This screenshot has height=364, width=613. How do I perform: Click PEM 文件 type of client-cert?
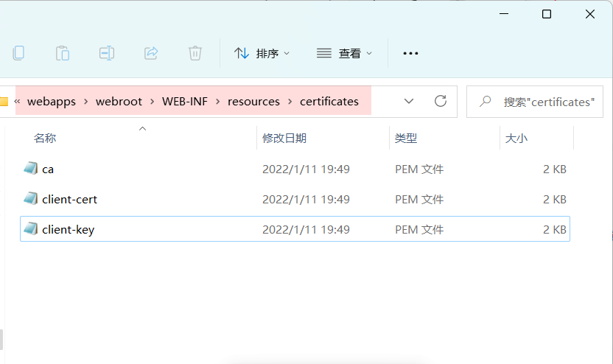419,200
